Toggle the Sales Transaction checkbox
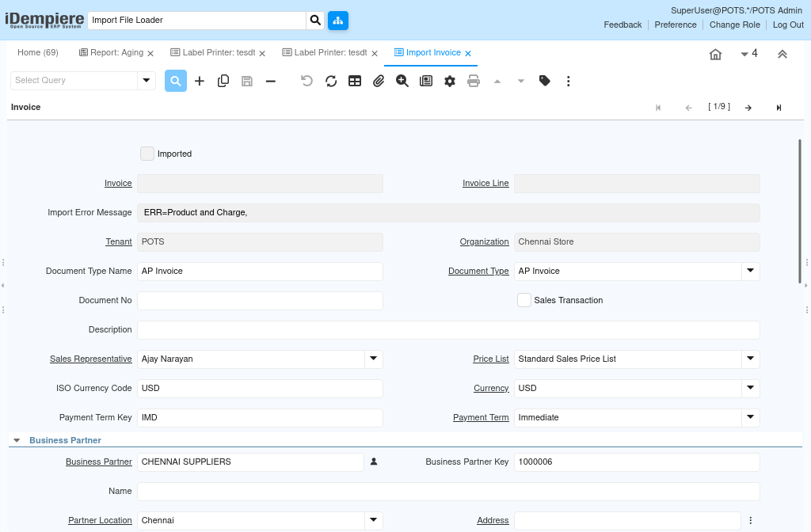The height and width of the screenshot is (532, 811). point(524,300)
